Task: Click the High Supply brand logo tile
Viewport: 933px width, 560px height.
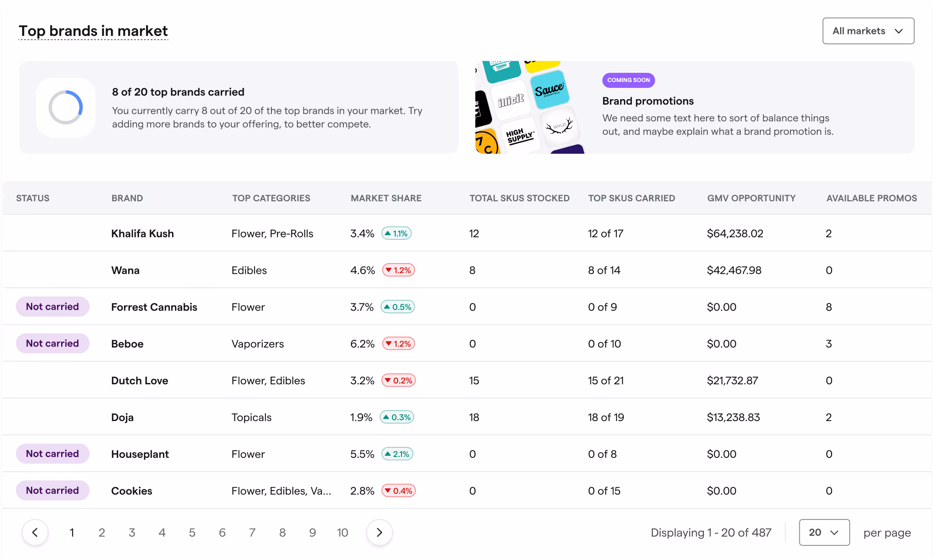Action: [520, 136]
